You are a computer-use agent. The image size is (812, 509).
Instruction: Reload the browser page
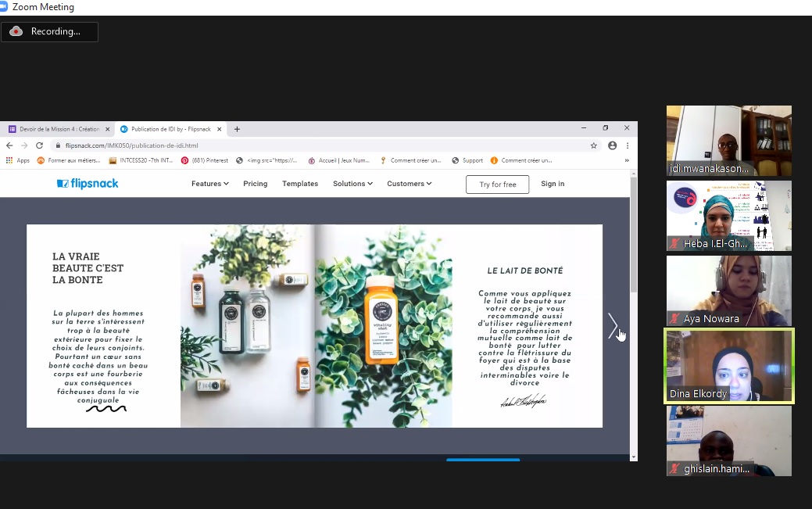(39, 145)
